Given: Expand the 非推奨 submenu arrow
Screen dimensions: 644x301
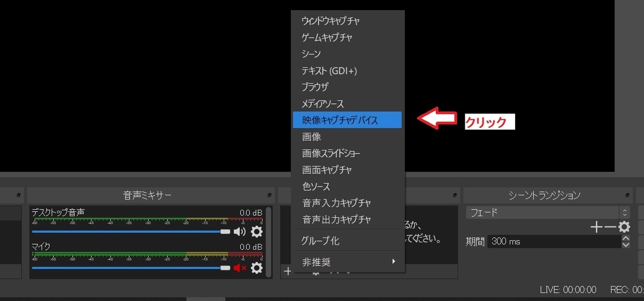Looking at the screenshot, I should point(393,262).
